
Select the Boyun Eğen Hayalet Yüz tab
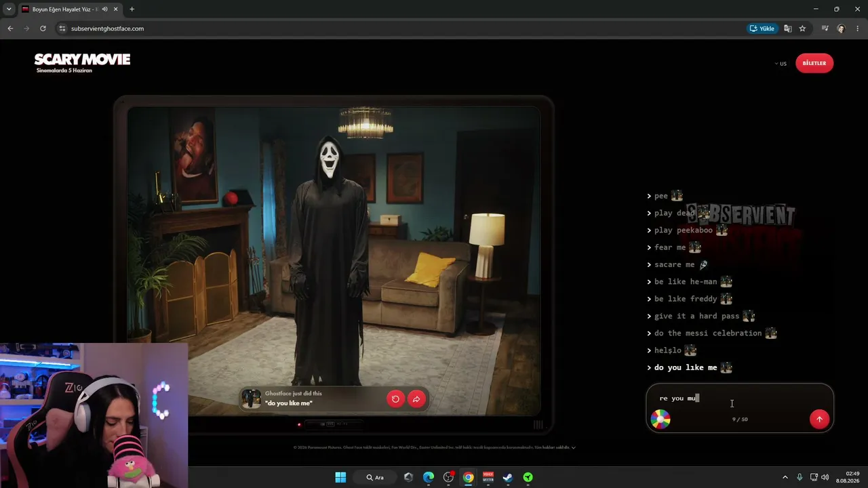[71, 9]
